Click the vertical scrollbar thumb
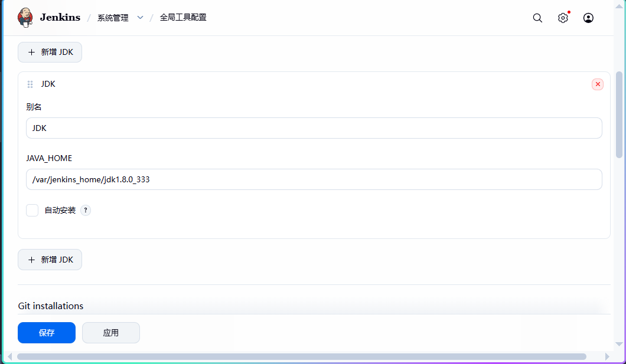The height and width of the screenshot is (364, 626). (620, 115)
